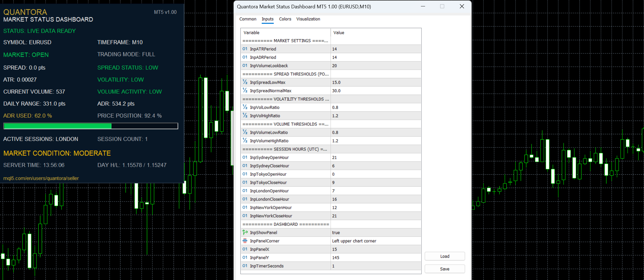Toggle the InpShowPanel true value
The width and height of the screenshot is (644, 280).
pyautogui.click(x=376, y=232)
